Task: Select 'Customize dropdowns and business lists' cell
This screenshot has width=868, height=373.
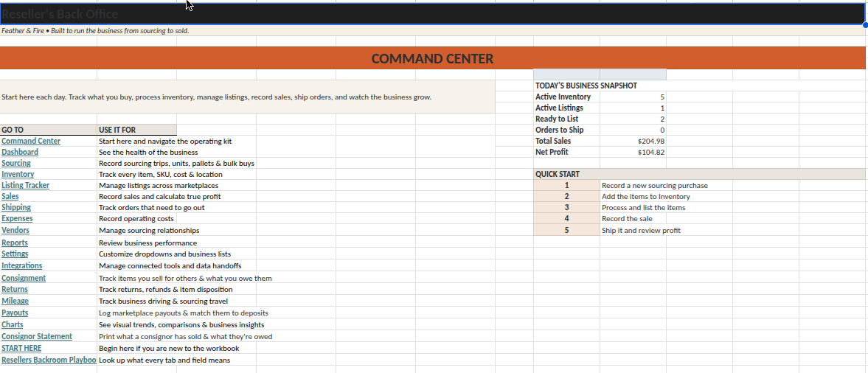Action: (165, 254)
